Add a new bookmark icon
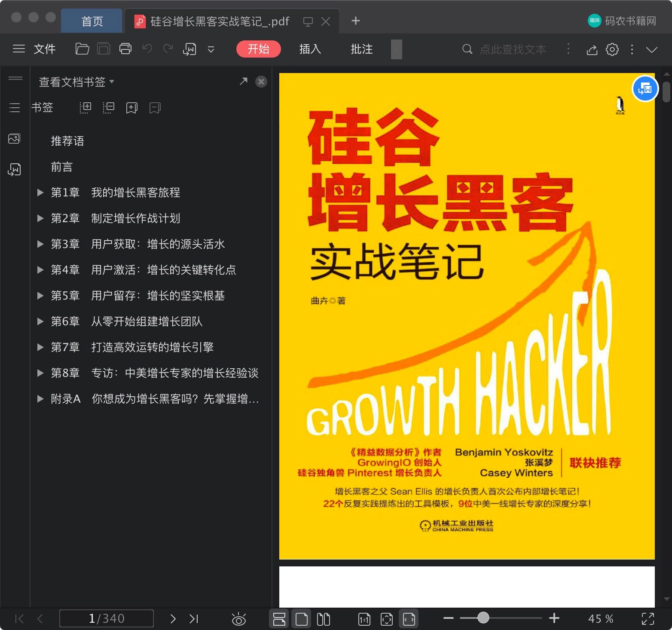The height and width of the screenshot is (630, 672). pos(132,107)
